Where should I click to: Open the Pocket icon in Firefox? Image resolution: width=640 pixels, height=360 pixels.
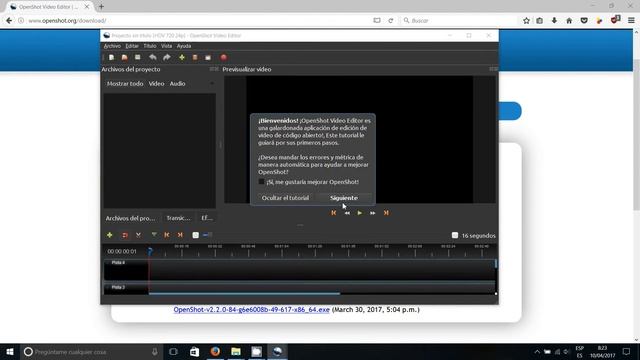pyautogui.click(x=584, y=20)
